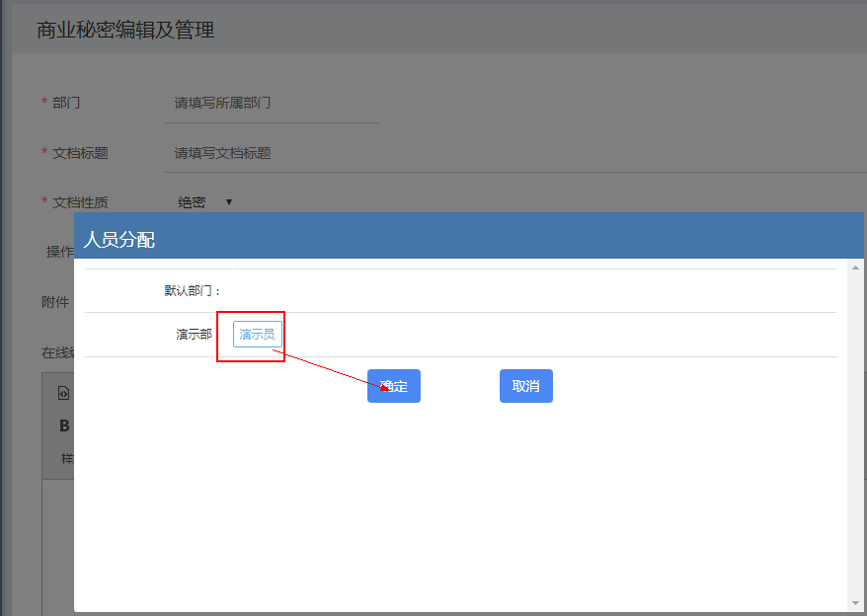
Task: Open the 绝密 document nature dropdown
Action: (204, 202)
